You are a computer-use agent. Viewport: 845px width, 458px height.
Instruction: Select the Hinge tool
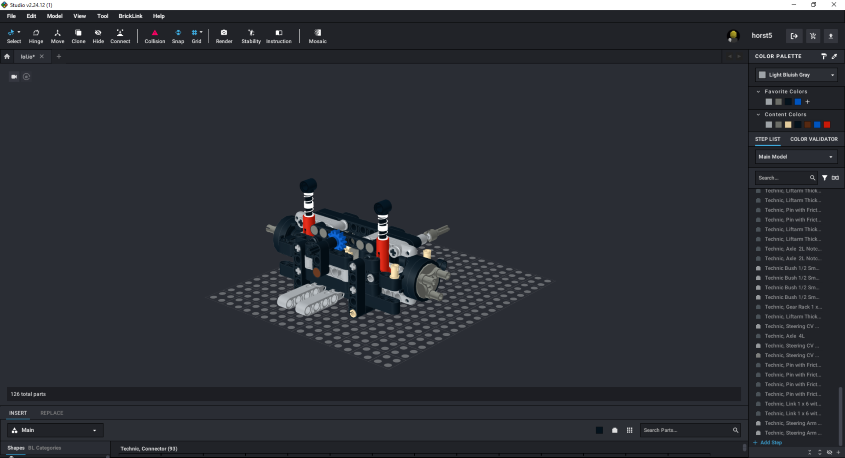(x=36, y=36)
